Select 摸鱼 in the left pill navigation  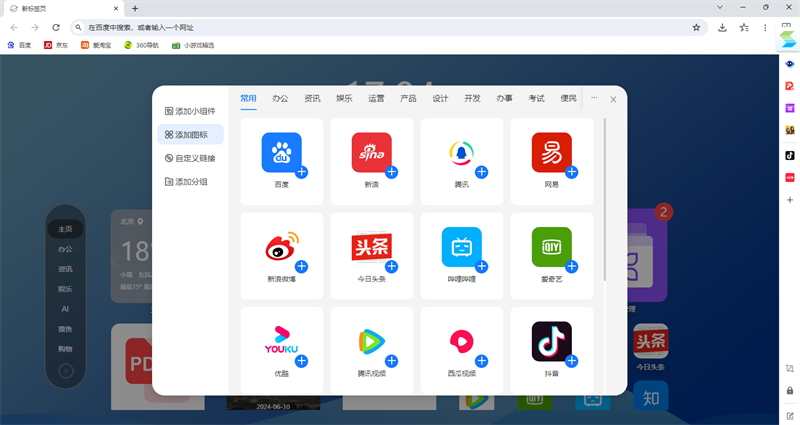65,329
